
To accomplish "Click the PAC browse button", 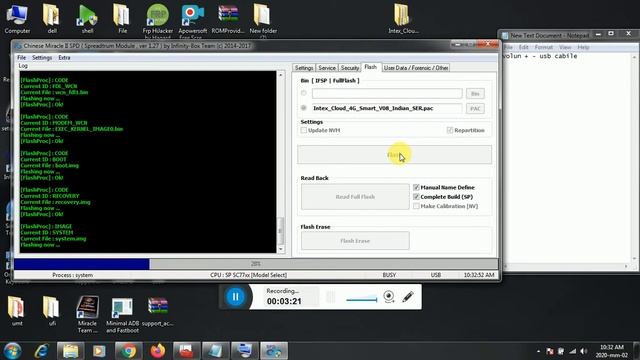I will click(475, 108).
